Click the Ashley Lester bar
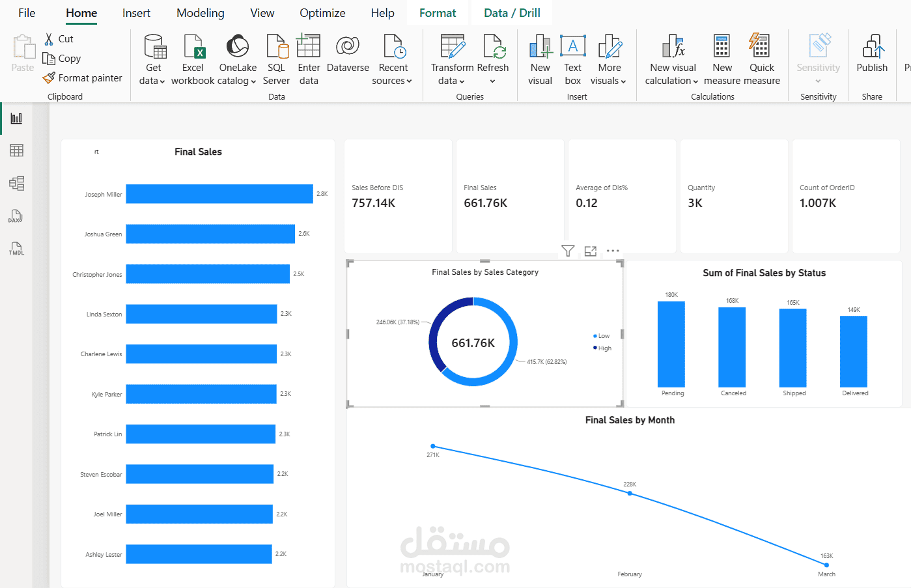The image size is (911, 588). coord(199,554)
